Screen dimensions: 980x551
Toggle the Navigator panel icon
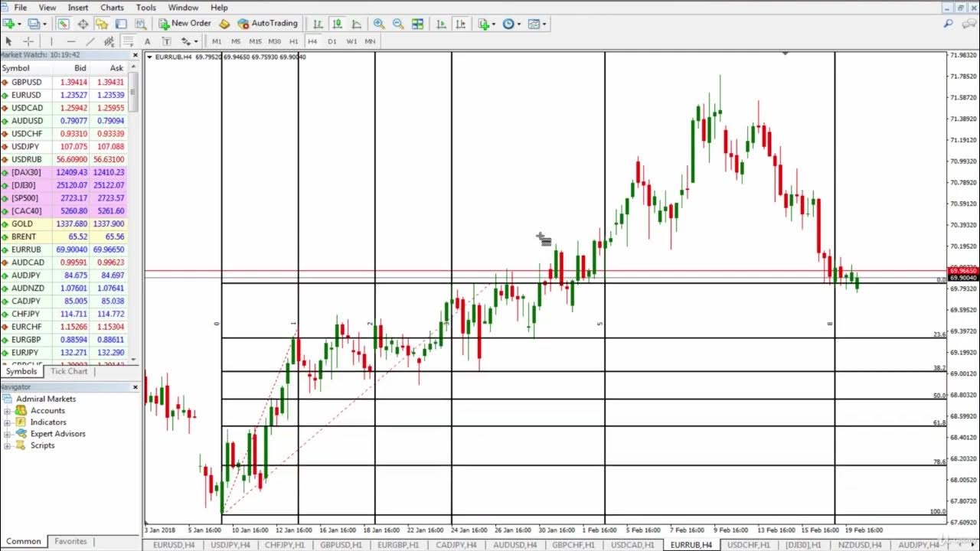pos(102,24)
